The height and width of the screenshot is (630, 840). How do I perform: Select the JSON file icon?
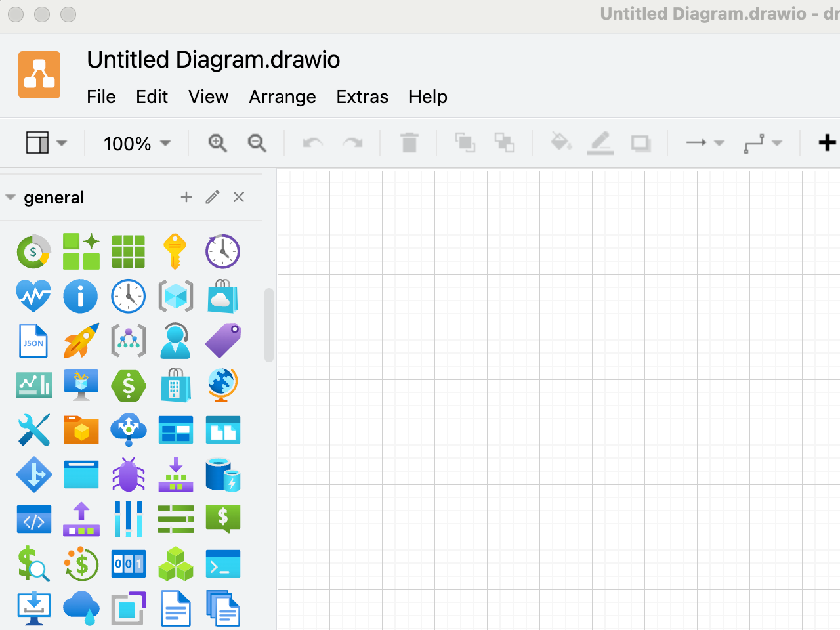33,341
